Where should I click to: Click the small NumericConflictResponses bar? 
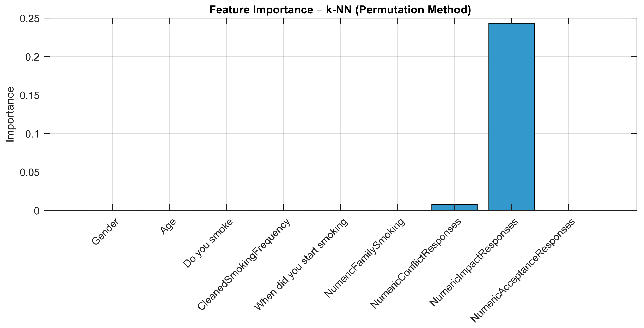[x=454, y=207]
